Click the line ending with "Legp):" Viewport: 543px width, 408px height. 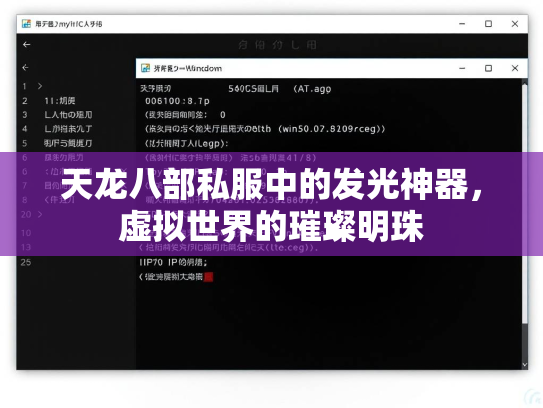pos(186,143)
